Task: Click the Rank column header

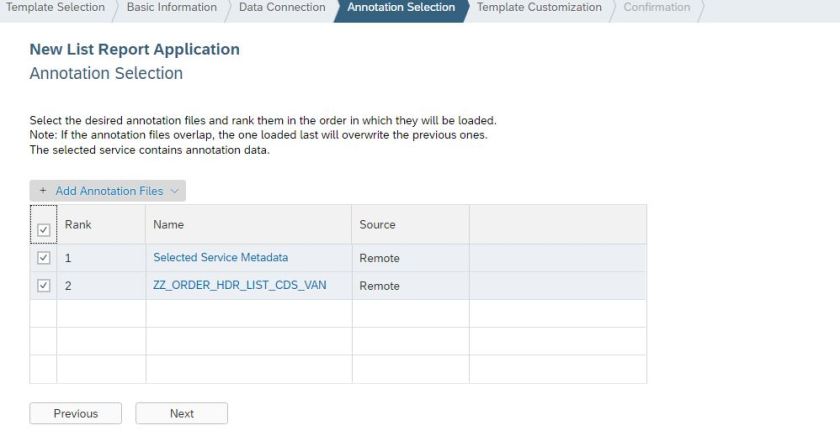Action: point(79,225)
